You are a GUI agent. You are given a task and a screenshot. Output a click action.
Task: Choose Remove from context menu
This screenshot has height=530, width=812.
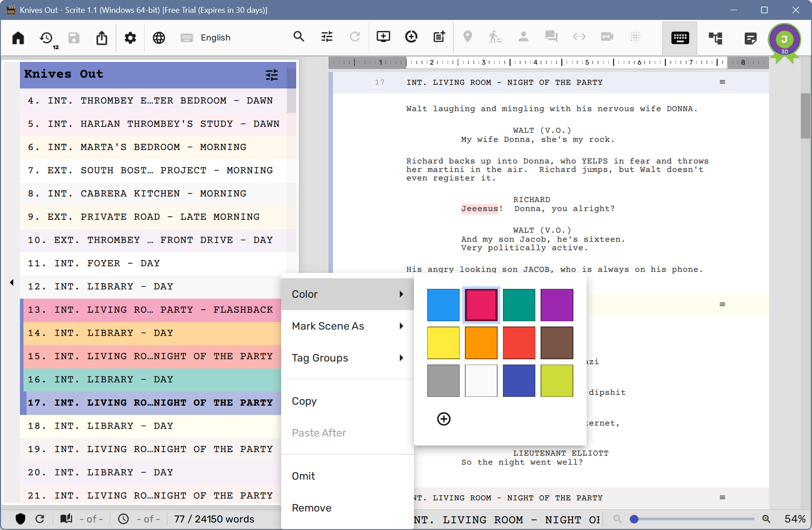tap(348, 508)
